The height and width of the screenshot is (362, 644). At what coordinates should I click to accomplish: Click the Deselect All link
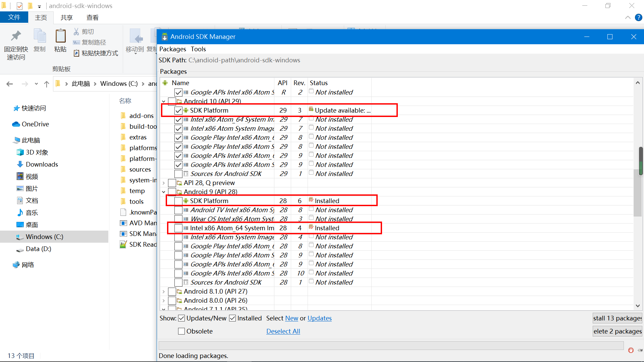[x=283, y=331]
